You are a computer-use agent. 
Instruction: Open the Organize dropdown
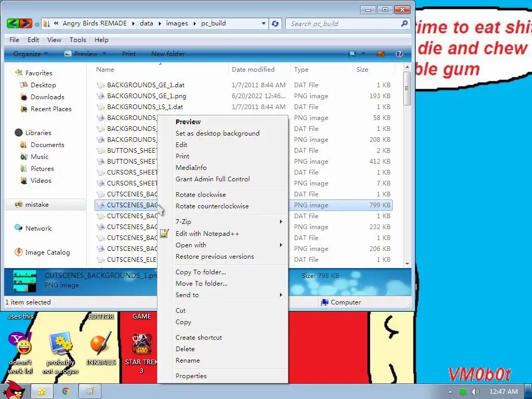(31, 54)
